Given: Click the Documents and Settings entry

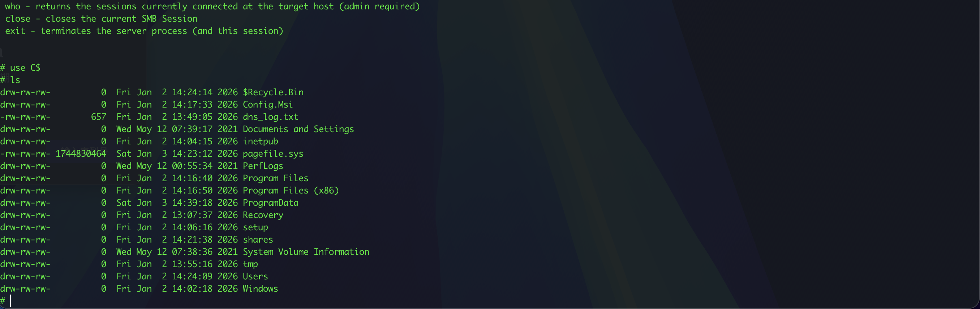Looking at the screenshot, I should (x=298, y=129).
